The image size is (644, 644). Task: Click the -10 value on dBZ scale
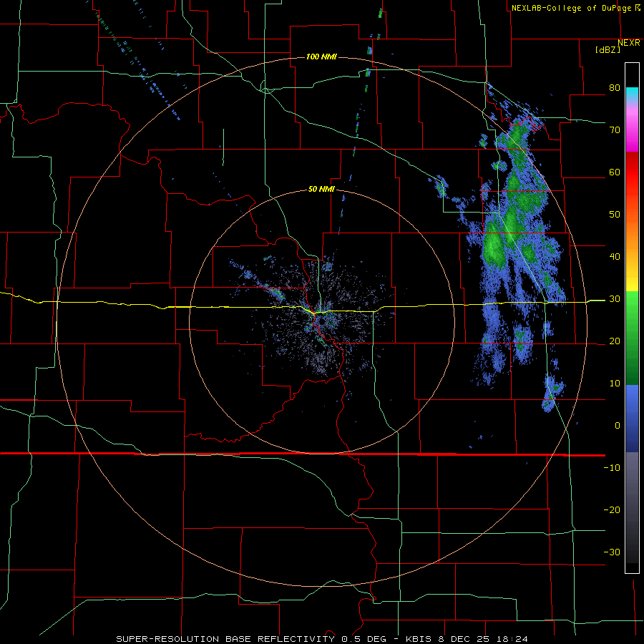click(612, 468)
